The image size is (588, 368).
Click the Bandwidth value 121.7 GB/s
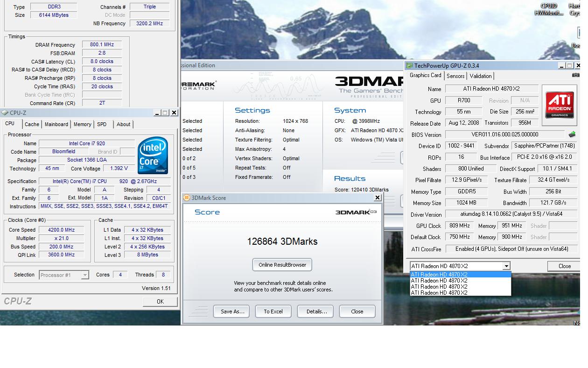tap(554, 203)
